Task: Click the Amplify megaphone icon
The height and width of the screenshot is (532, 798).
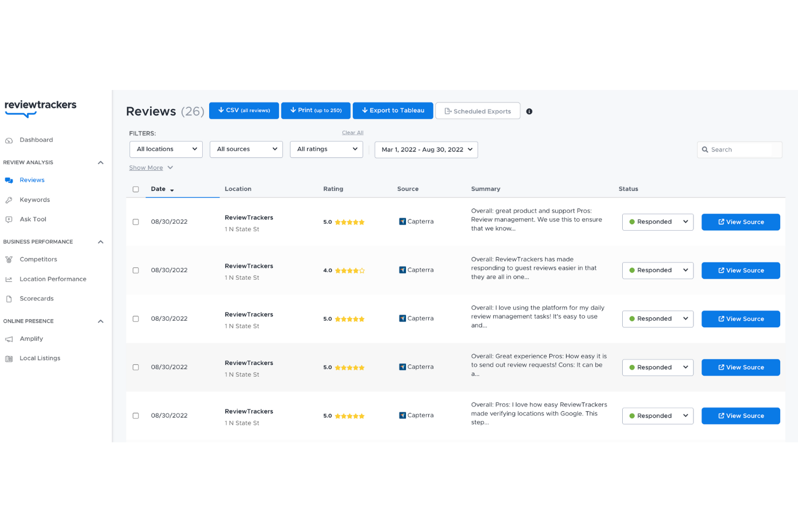Action: point(9,339)
